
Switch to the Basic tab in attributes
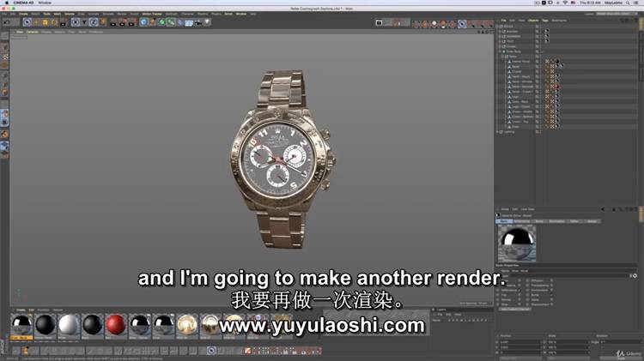coord(504,221)
